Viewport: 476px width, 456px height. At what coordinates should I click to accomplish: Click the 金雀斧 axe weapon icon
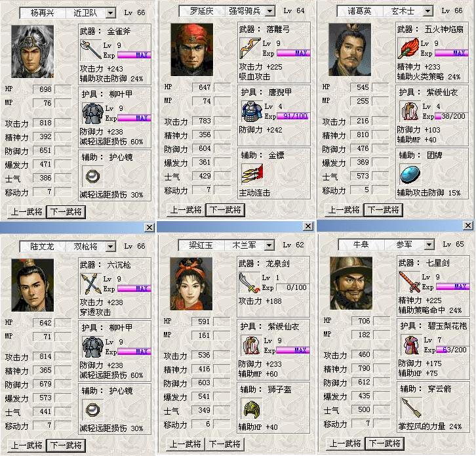[90, 49]
